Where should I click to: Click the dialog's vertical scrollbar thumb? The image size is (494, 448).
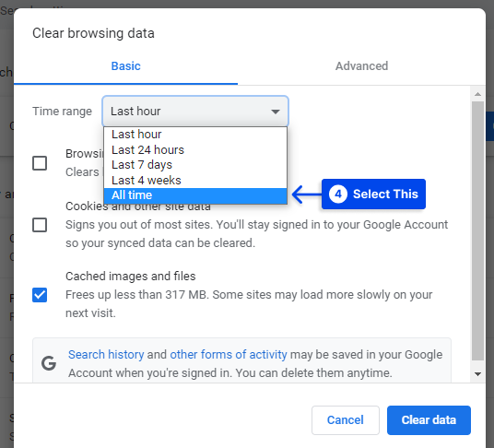477,230
